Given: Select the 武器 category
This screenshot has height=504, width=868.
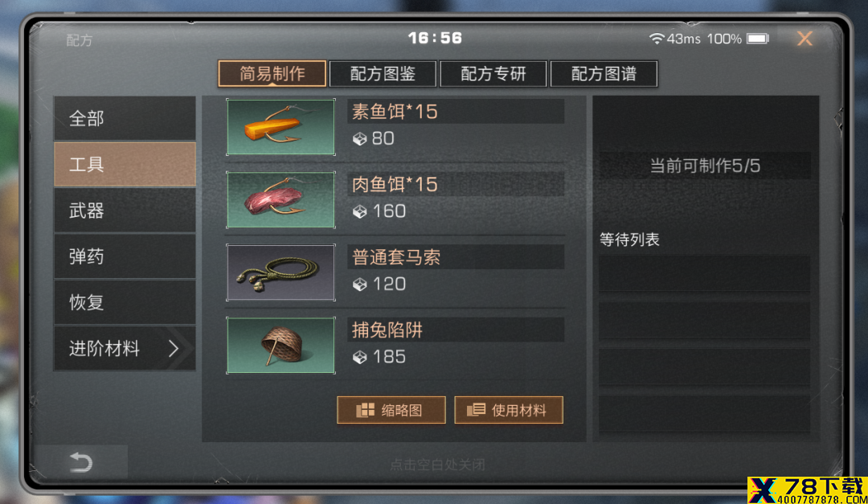Looking at the screenshot, I should click(x=125, y=211).
